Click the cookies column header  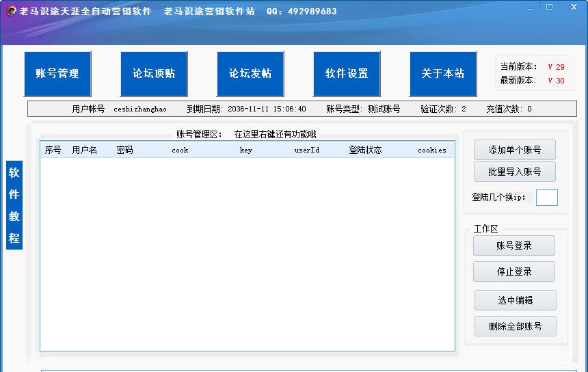pyautogui.click(x=431, y=150)
